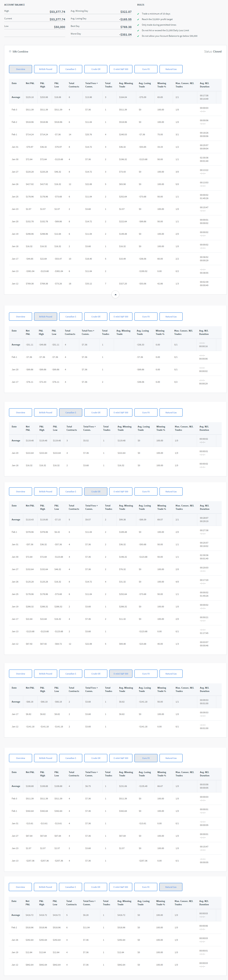
Task: Select the highlighted Canadian $ tab
Action: [71, 412]
